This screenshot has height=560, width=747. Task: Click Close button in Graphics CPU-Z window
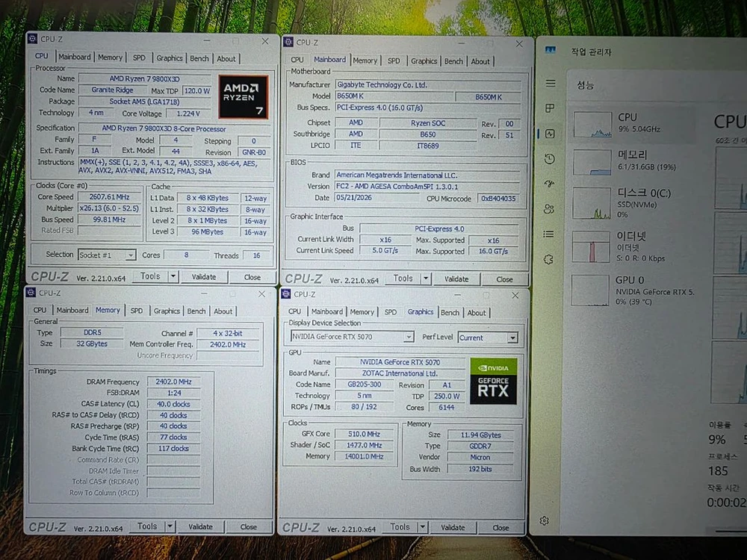tap(500, 528)
